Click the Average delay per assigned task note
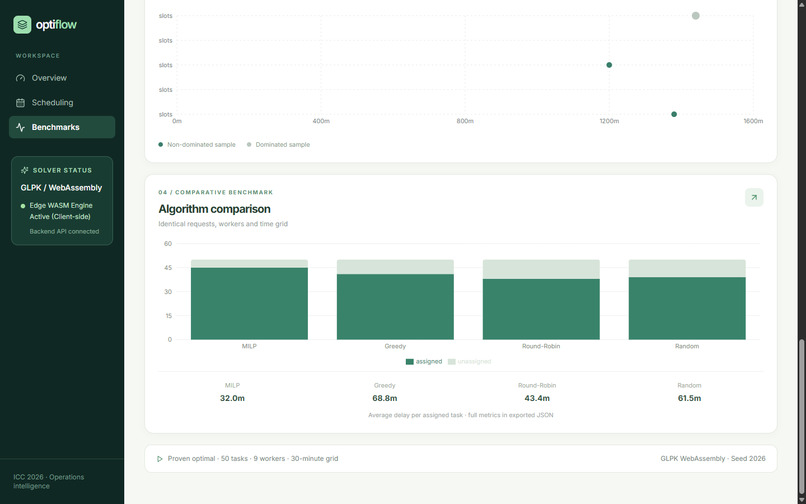 pos(461,415)
